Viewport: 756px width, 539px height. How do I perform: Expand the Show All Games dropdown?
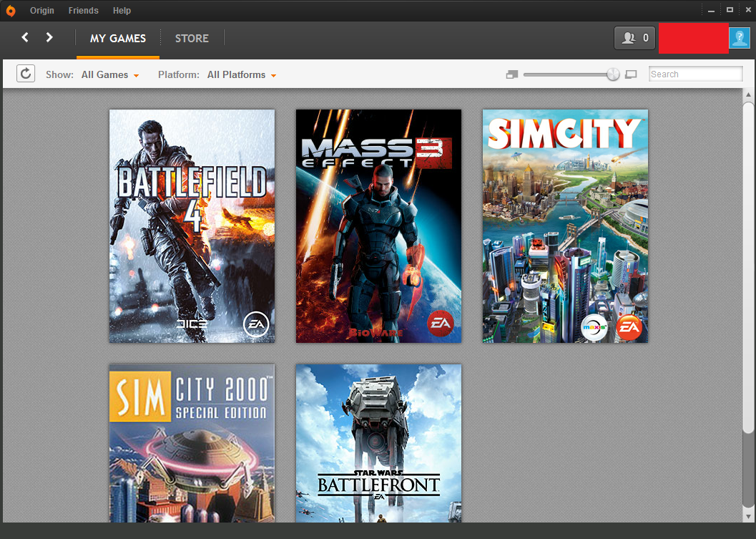[110, 74]
